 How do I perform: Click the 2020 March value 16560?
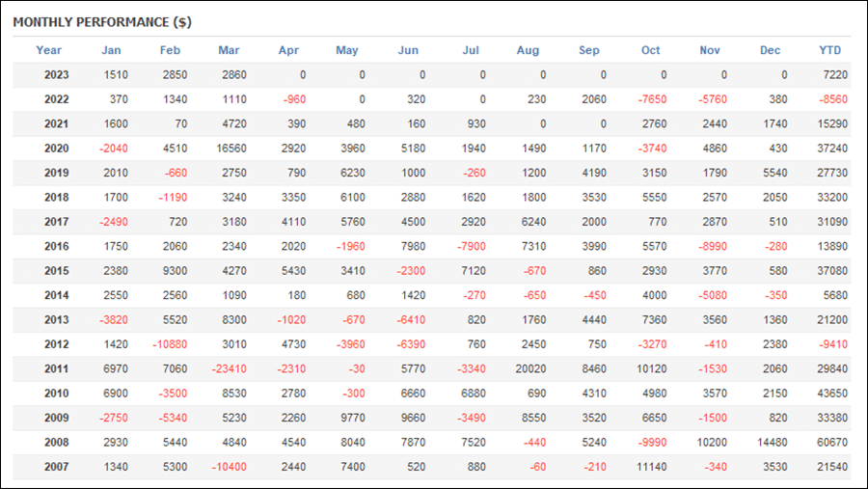pos(231,149)
